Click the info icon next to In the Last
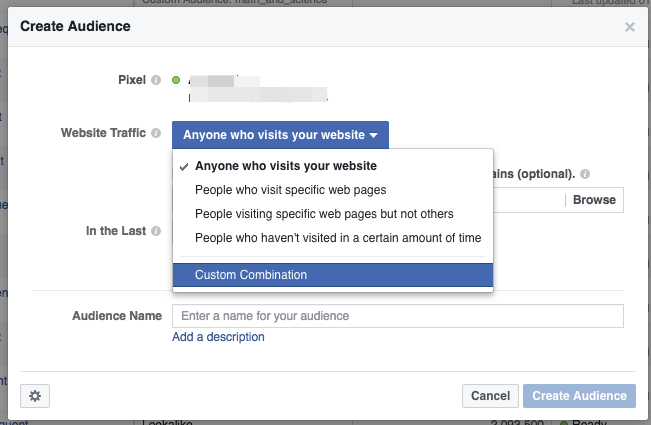Screen dimensions: 651x425 pyautogui.click(x=155, y=231)
